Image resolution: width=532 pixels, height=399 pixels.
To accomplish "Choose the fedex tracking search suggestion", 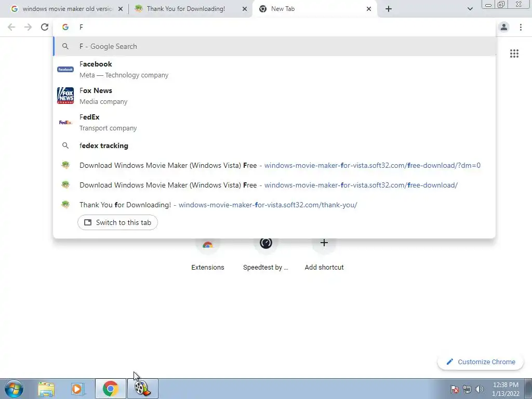I will click(x=274, y=145).
